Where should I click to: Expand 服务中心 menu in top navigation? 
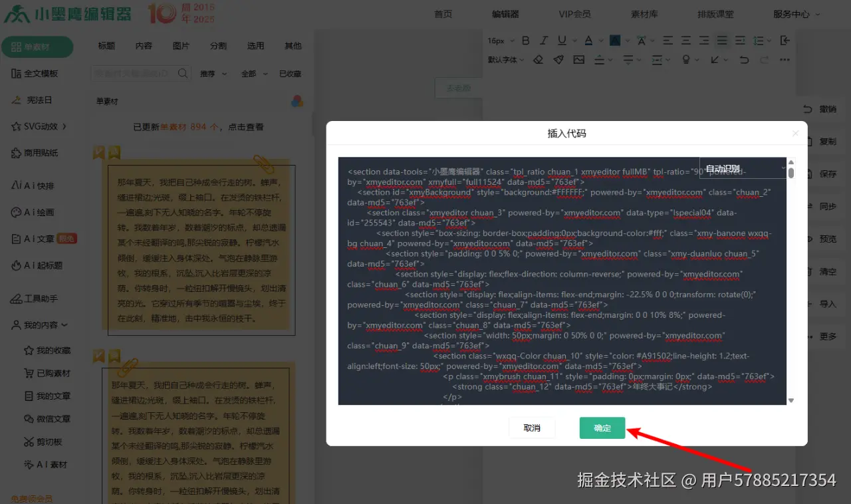796,14
